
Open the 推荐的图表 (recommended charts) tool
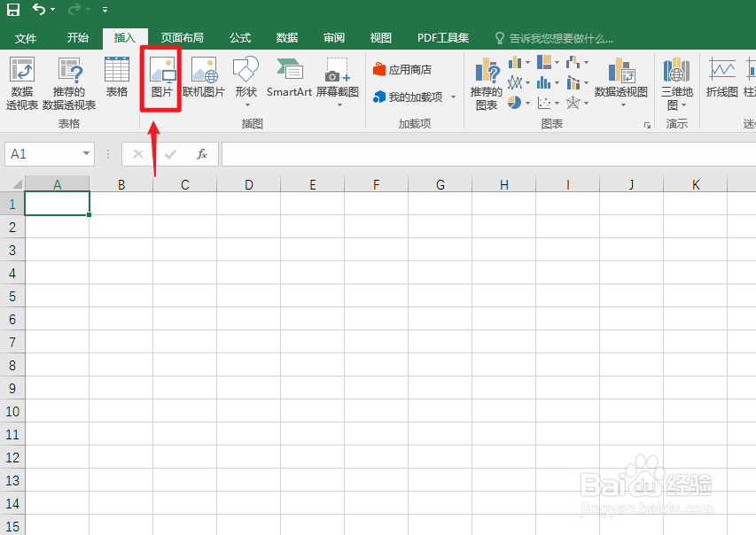click(486, 81)
